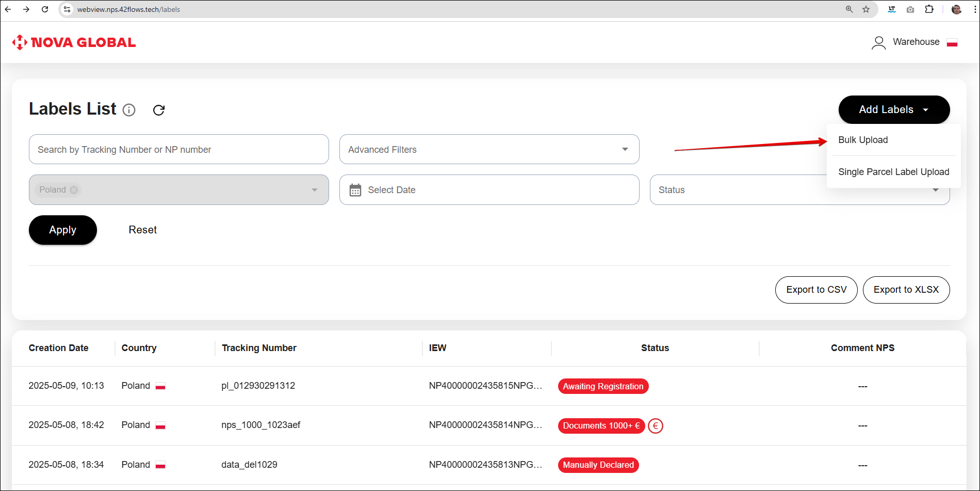
Task: Bookmark this page with the star icon
Action: [866, 9]
